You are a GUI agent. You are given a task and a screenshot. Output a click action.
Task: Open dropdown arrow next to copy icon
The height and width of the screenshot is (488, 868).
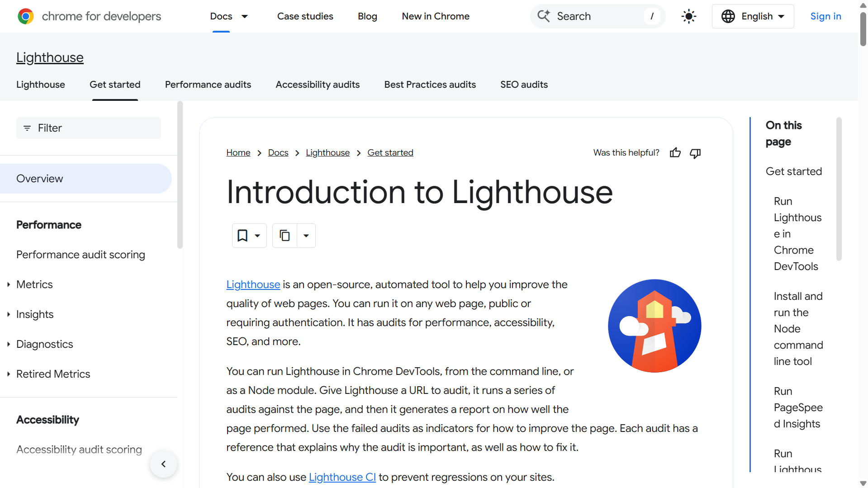306,236
